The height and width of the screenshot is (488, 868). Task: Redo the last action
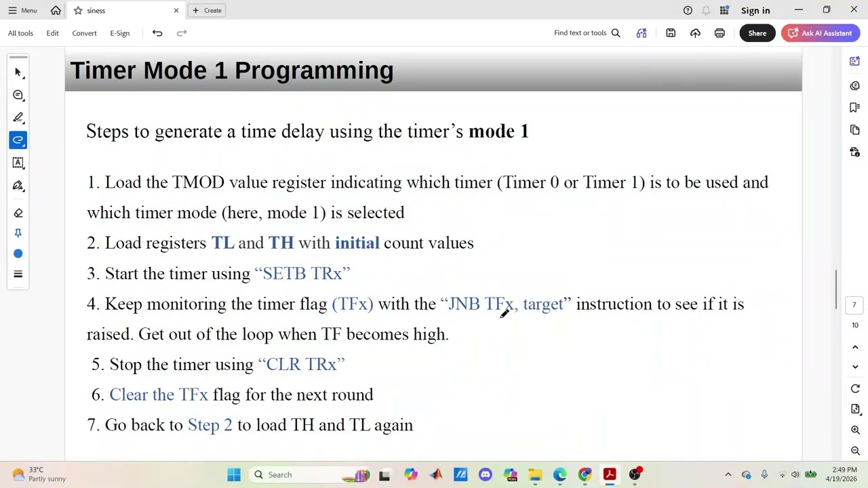point(182,33)
